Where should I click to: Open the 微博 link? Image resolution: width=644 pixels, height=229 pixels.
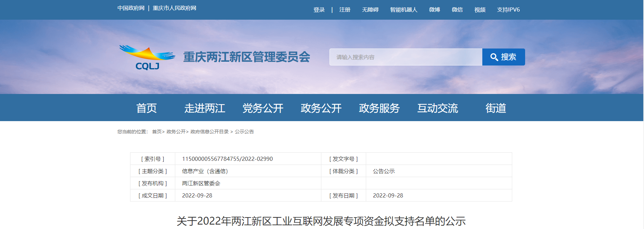434,10
